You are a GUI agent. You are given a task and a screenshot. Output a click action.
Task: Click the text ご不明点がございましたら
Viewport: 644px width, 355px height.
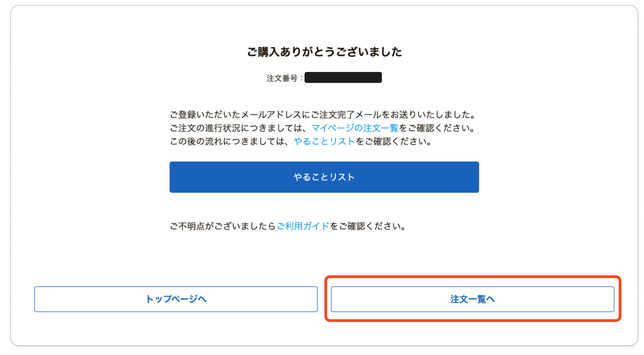(222, 226)
